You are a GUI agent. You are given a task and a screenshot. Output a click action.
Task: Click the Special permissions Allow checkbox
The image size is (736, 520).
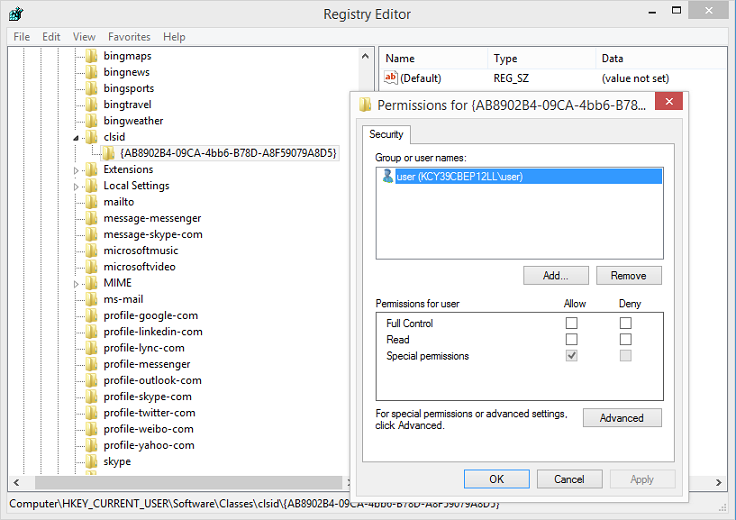pos(571,356)
